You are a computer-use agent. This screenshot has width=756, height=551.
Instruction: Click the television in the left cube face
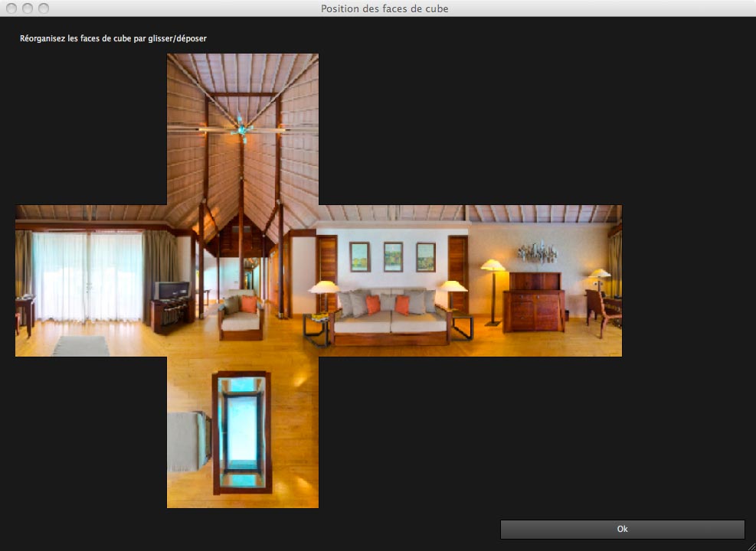[172, 291]
